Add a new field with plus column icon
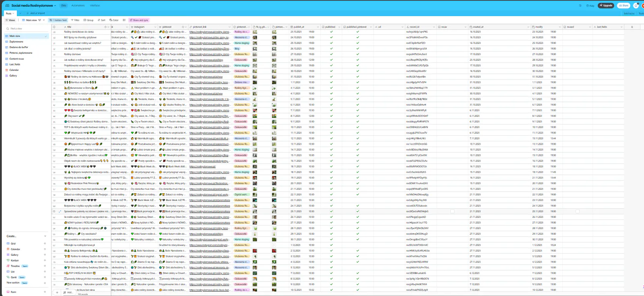 point(632,27)
